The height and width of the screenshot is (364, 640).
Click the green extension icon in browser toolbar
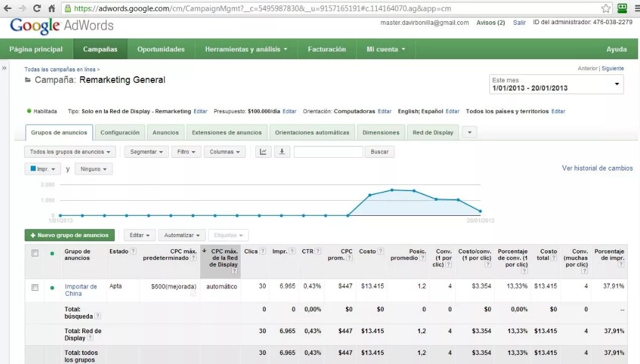(x=622, y=8)
